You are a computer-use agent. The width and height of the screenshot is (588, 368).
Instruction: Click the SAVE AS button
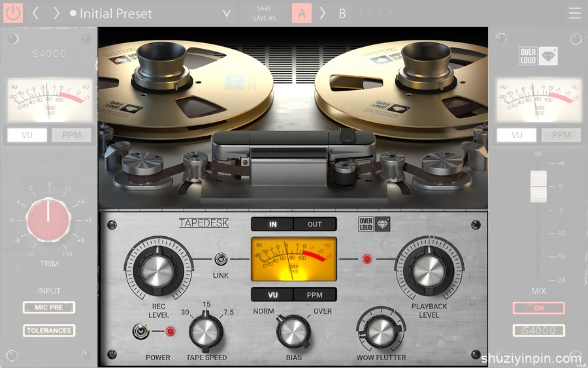click(264, 18)
